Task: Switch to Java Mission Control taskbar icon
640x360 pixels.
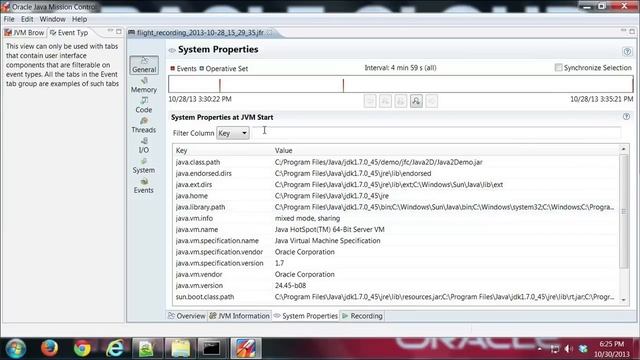Action: (246, 348)
